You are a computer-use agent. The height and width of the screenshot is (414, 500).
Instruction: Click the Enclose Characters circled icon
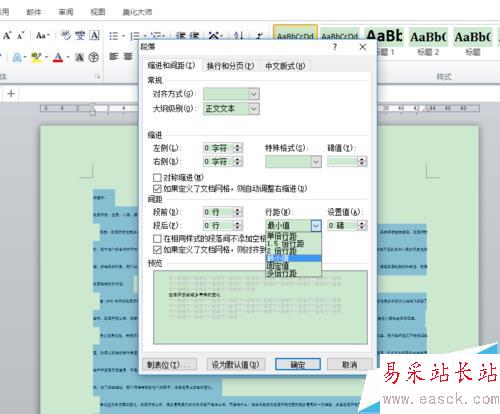[94, 58]
